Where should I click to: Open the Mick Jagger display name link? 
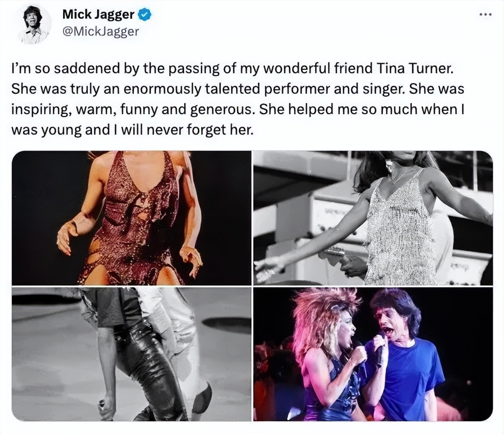[98, 14]
